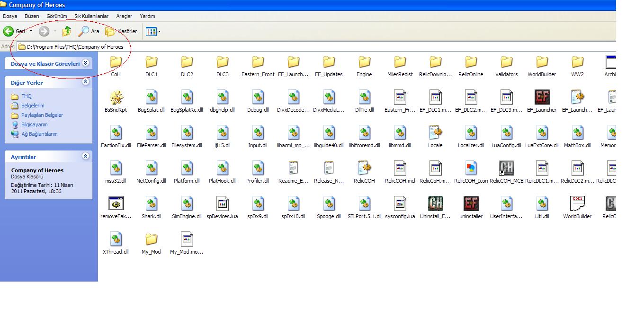Select the EF_Updates folder
Viewport: 644px width, 327px height.
pyautogui.click(x=329, y=66)
